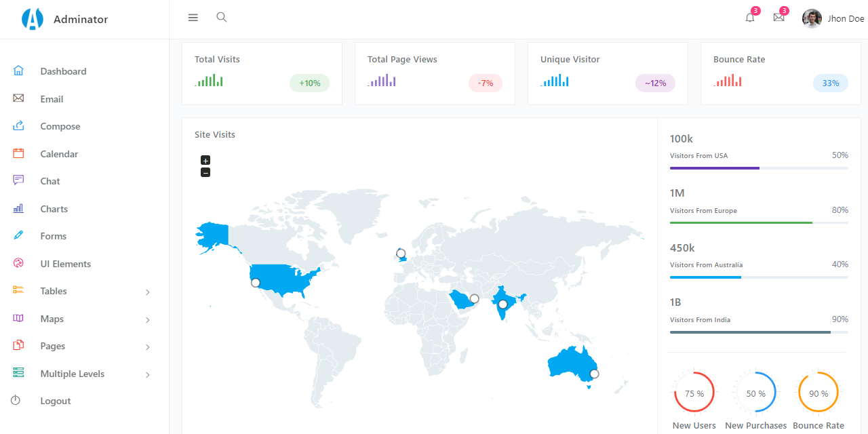Viewport: 868px width, 434px height.
Task: Expand the Pages submenu
Action: pos(52,346)
